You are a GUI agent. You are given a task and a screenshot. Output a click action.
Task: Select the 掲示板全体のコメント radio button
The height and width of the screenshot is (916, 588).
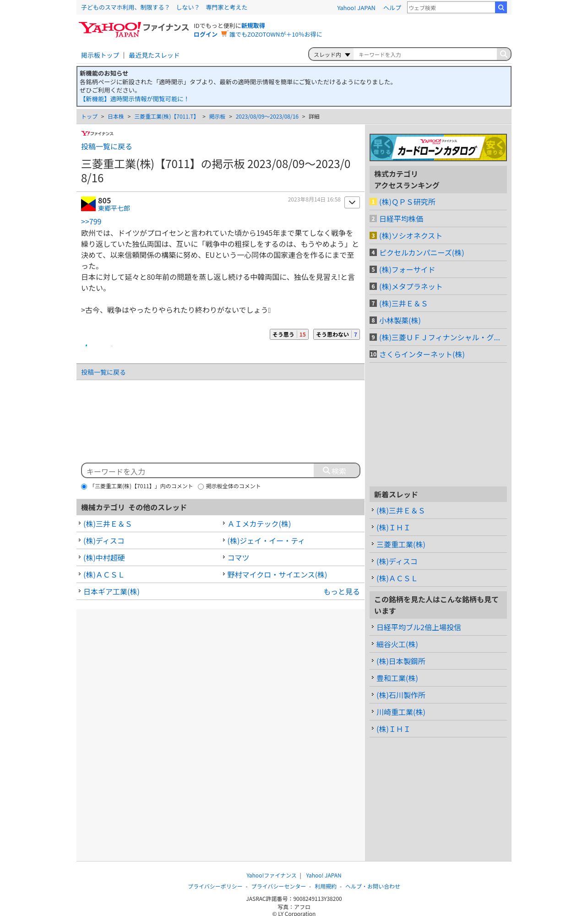[201, 486]
